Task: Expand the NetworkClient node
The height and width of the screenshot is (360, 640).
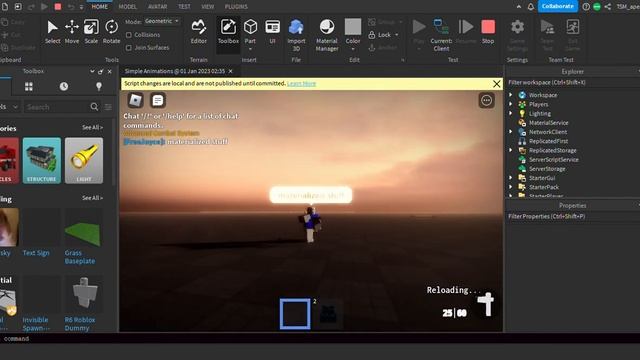Action: tap(510, 131)
